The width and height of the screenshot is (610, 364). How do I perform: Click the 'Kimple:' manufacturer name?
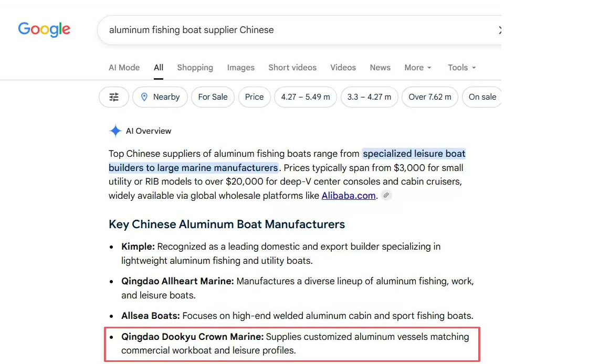pyautogui.click(x=138, y=247)
